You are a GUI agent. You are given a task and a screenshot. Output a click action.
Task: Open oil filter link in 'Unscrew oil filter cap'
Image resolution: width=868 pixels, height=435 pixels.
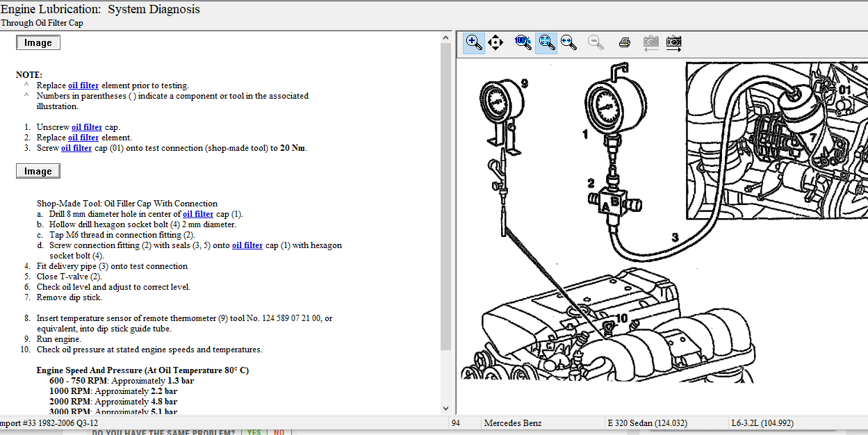tap(87, 127)
